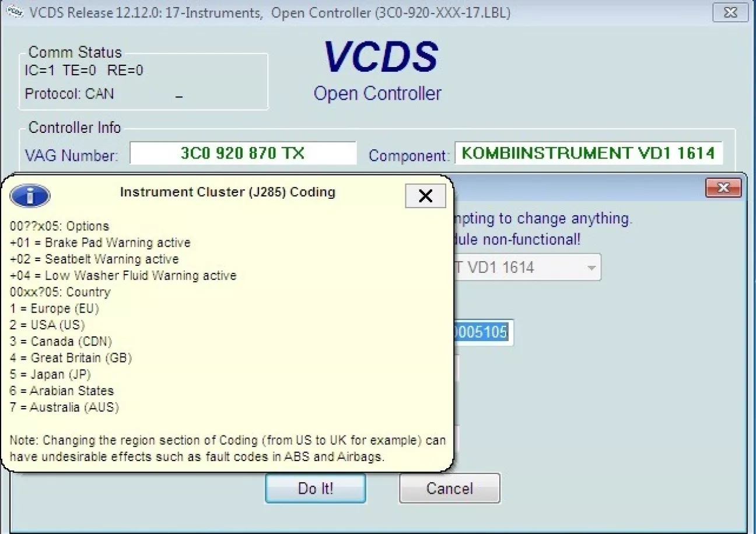Click the Component field KOMBIINSTRUMENT VD1 1614
Image resolution: width=756 pixels, height=534 pixels.
click(x=588, y=153)
